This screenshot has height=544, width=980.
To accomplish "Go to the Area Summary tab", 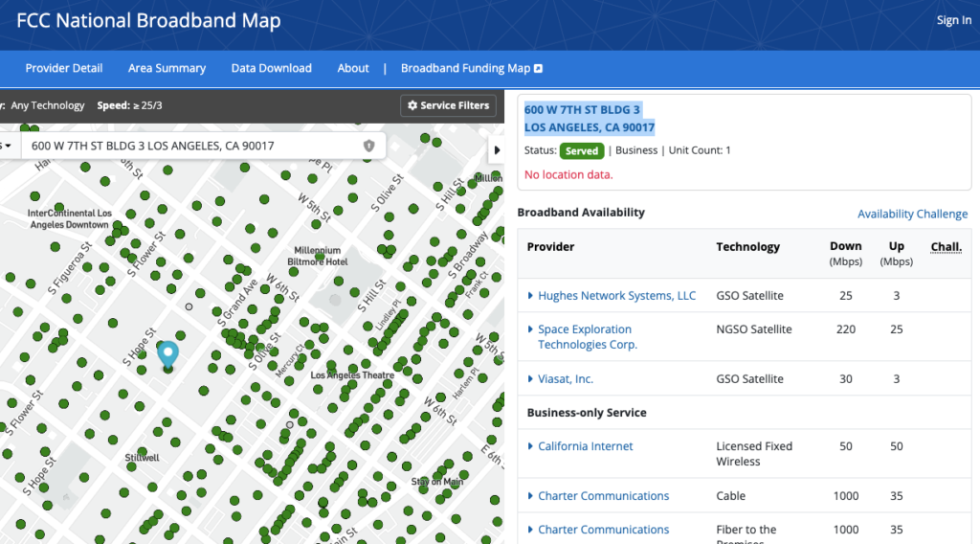I will point(167,68).
